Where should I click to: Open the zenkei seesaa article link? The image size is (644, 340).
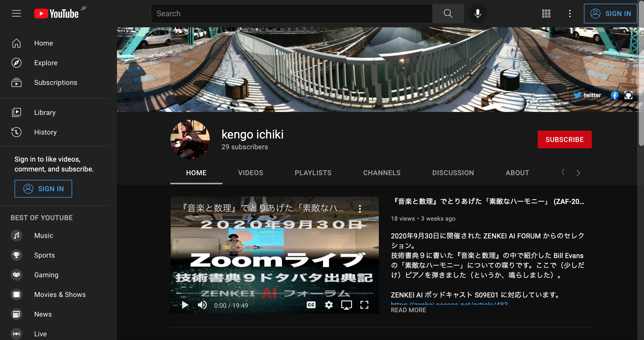pos(449,304)
